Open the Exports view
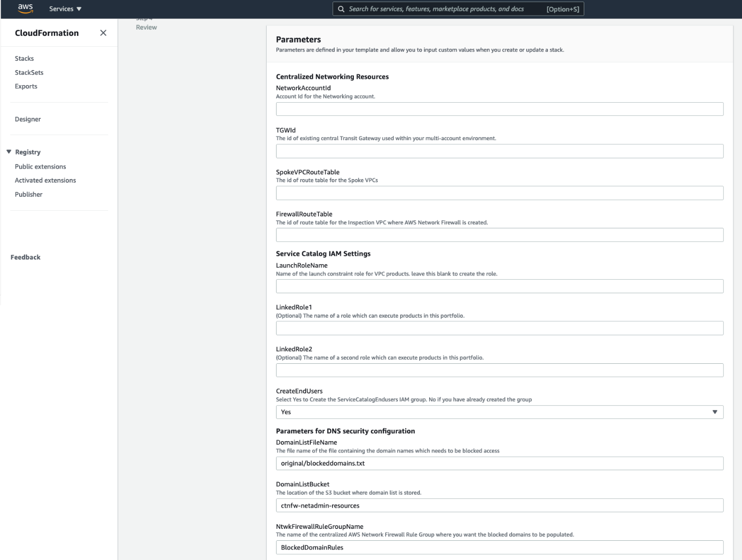 click(26, 86)
